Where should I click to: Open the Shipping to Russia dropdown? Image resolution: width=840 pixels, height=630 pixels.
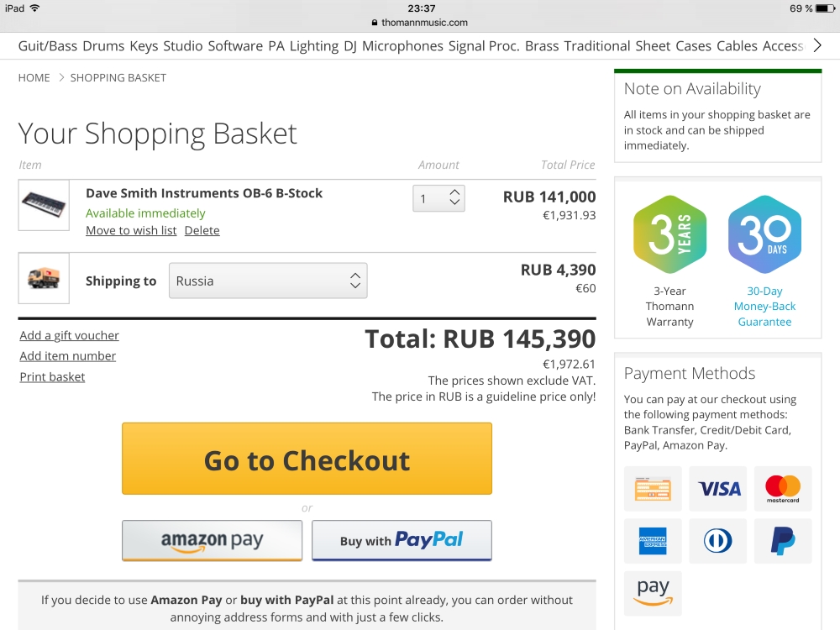268,281
